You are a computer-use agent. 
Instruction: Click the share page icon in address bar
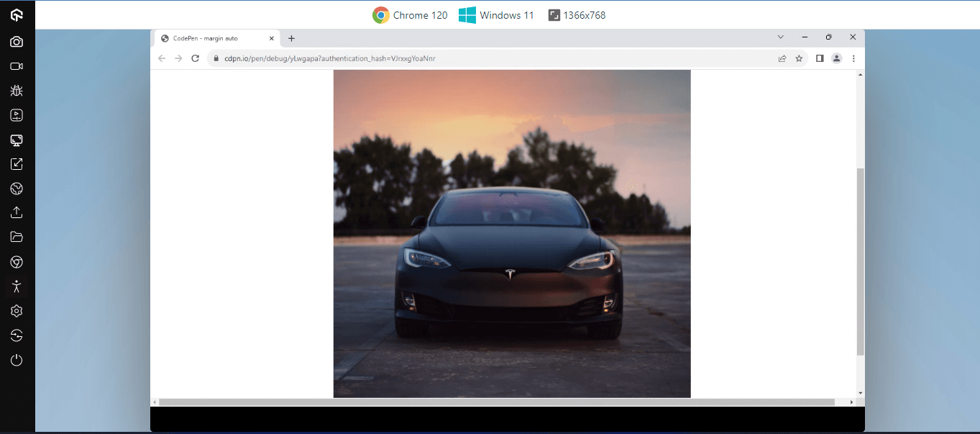click(x=782, y=58)
